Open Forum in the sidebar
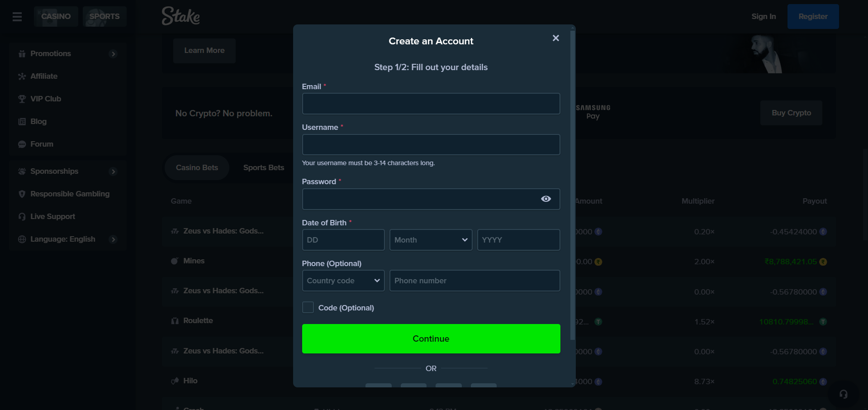Viewport: 868px width, 410px height. pos(42,144)
